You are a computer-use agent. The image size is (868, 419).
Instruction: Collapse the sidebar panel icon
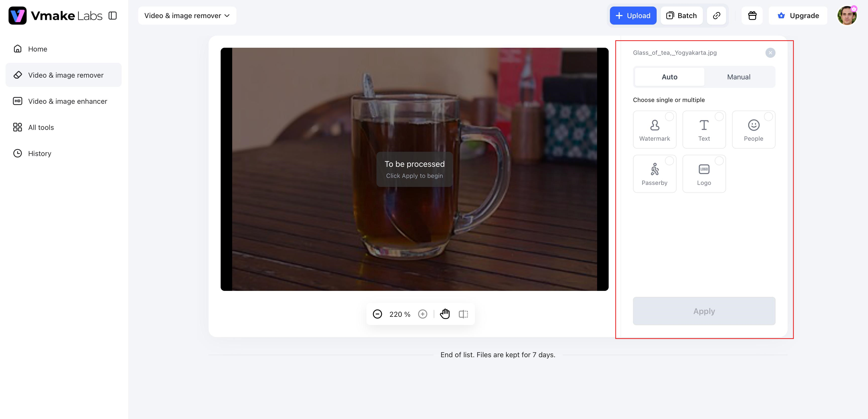pyautogui.click(x=113, y=16)
